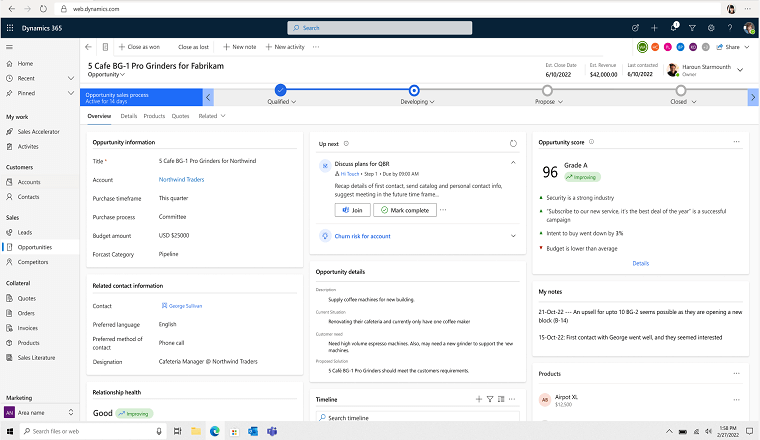760x440 pixels.
Task: Switch to the Products tab
Action: 154,116
